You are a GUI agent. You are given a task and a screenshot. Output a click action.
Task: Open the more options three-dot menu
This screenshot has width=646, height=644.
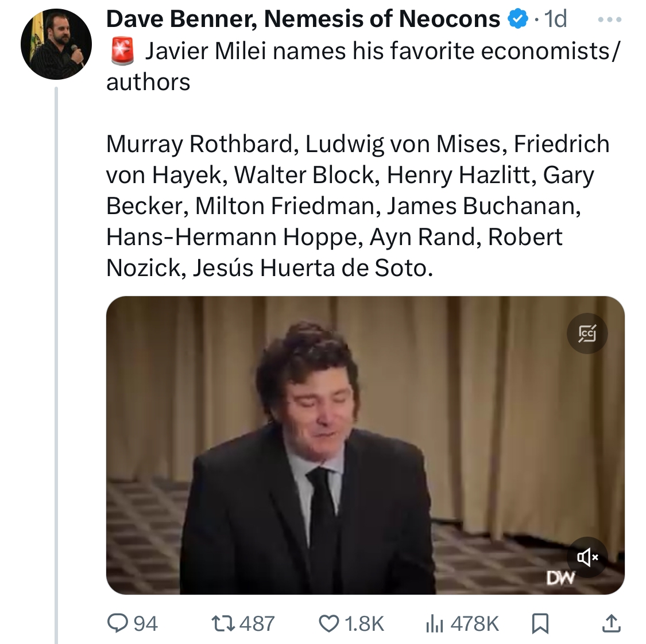pos(609,20)
